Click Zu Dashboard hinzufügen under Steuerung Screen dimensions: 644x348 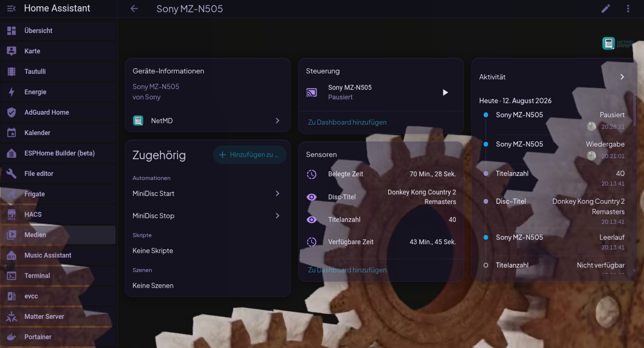(347, 122)
